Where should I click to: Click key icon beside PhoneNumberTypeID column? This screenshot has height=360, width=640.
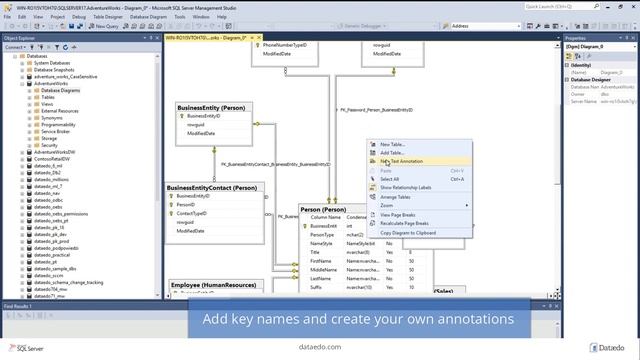pyautogui.click(x=258, y=45)
